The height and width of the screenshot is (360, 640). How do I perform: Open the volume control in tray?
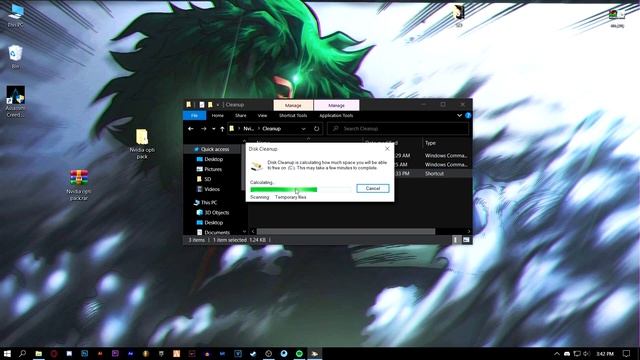coord(587,353)
